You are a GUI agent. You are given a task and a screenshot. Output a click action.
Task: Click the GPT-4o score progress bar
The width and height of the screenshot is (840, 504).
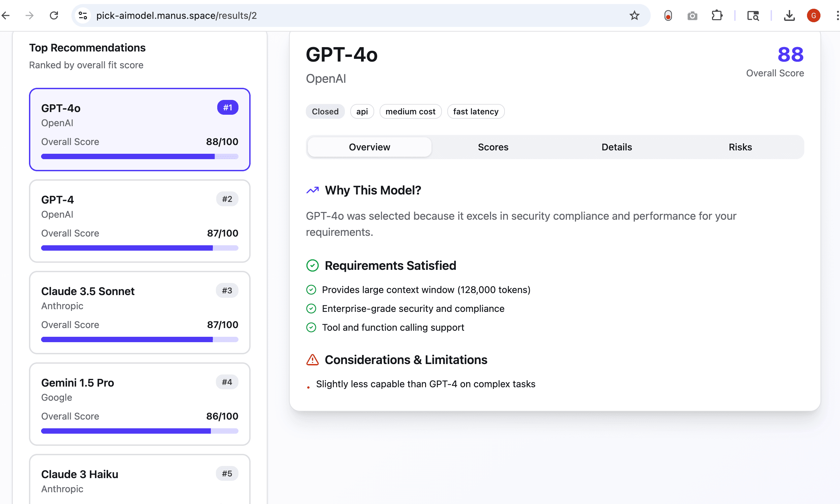pyautogui.click(x=139, y=156)
